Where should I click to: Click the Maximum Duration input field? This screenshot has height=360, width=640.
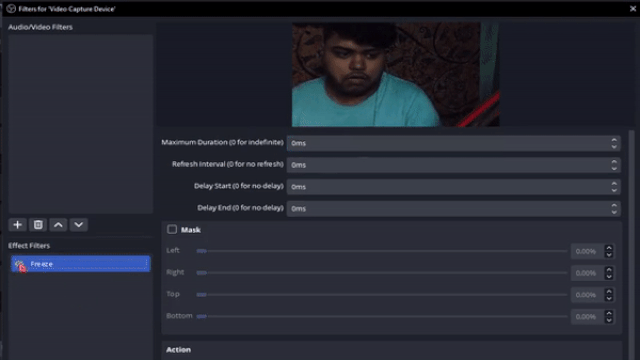[x=448, y=143]
